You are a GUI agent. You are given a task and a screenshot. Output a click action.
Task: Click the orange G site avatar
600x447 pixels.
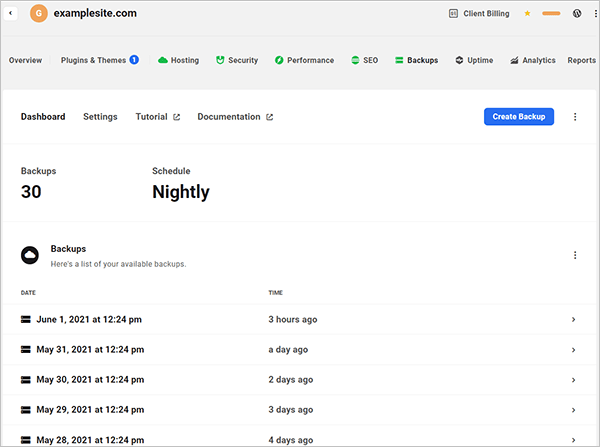(39, 14)
